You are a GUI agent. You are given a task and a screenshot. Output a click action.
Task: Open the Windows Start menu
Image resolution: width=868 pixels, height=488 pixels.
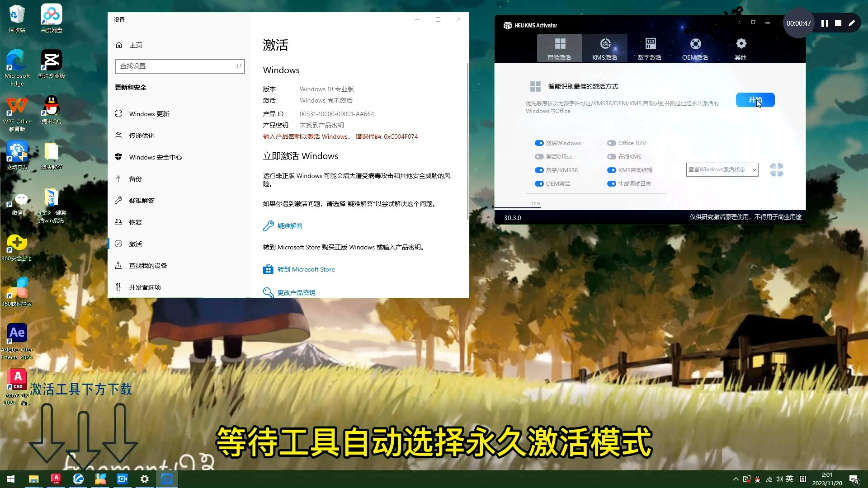[x=11, y=479]
